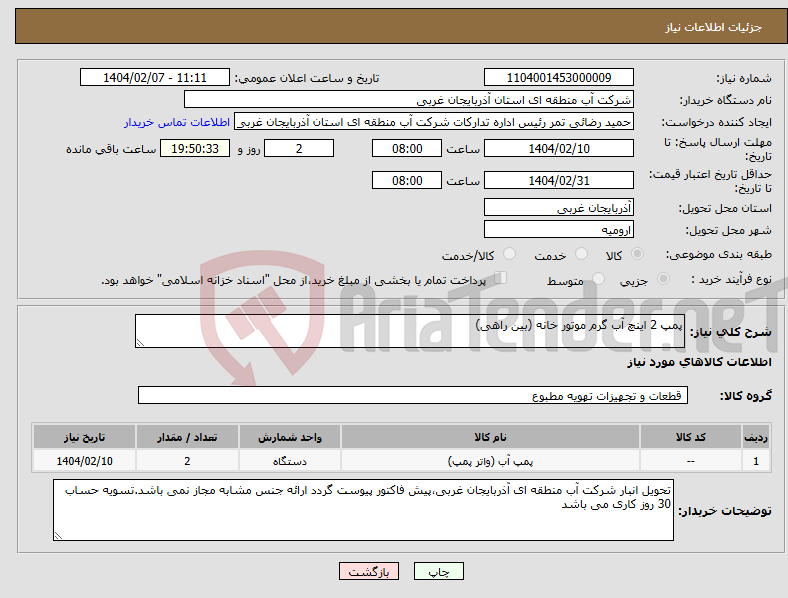The height and width of the screenshot is (598, 788).
Task: Click the بازگشت (back) button
Action: pos(369,571)
